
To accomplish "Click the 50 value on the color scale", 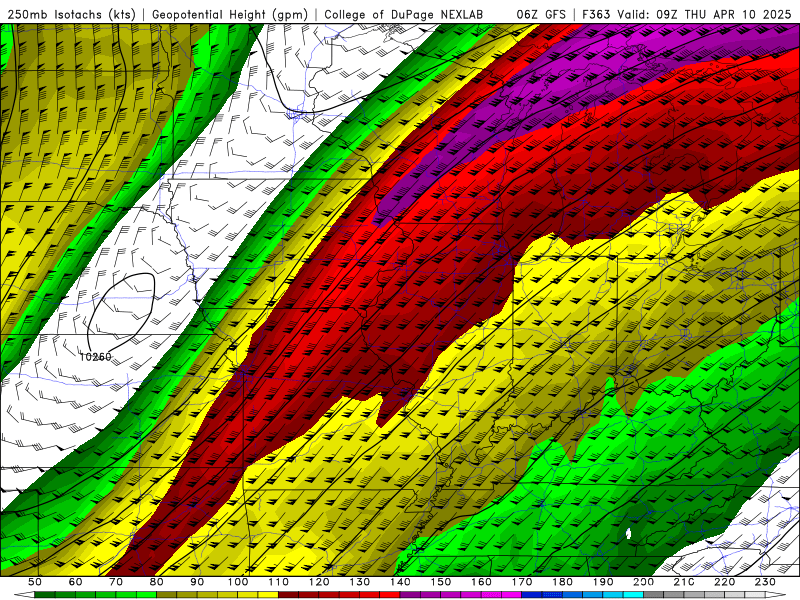I will tap(35, 582).
